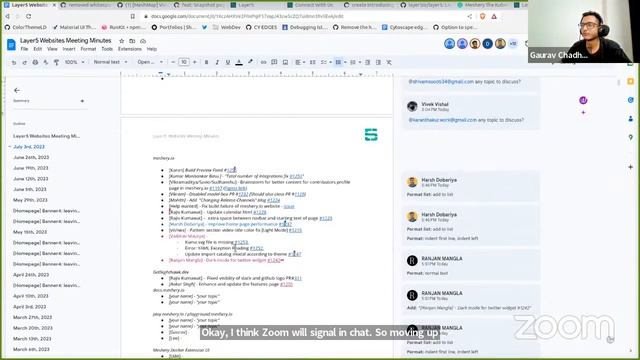Open the checklist options dropdown

tap(330, 62)
